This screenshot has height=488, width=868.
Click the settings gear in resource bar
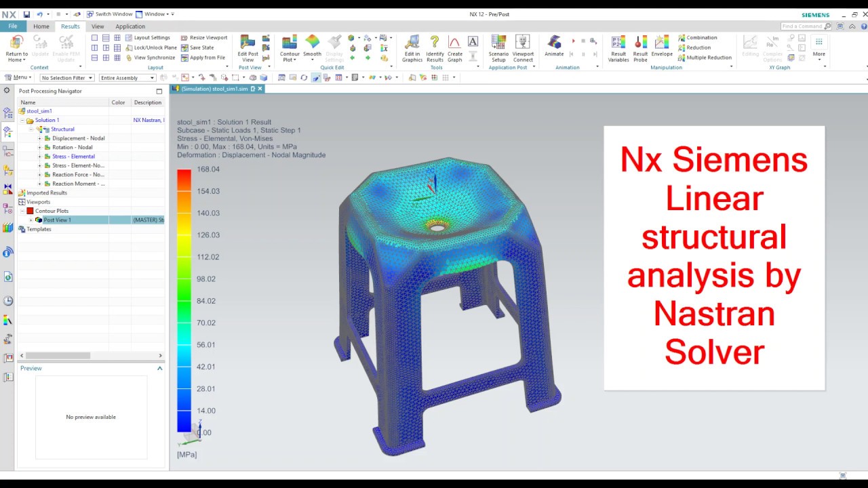7,90
